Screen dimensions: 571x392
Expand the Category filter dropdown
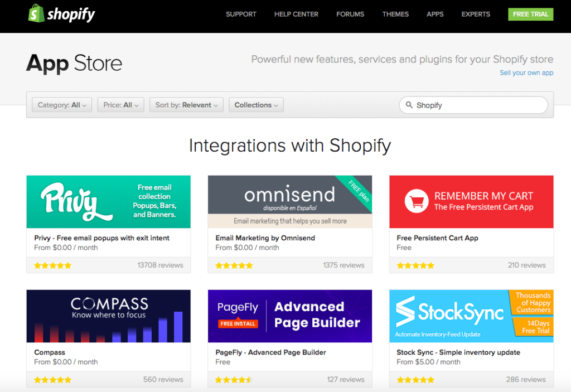coord(62,105)
